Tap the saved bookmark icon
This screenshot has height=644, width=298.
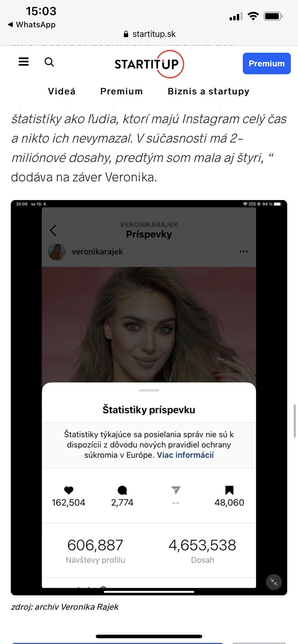pyautogui.click(x=229, y=490)
